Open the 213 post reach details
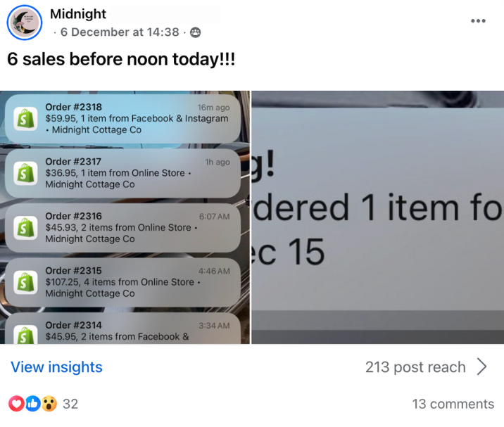Image resolution: width=504 pixels, height=427 pixels. coord(415,367)
